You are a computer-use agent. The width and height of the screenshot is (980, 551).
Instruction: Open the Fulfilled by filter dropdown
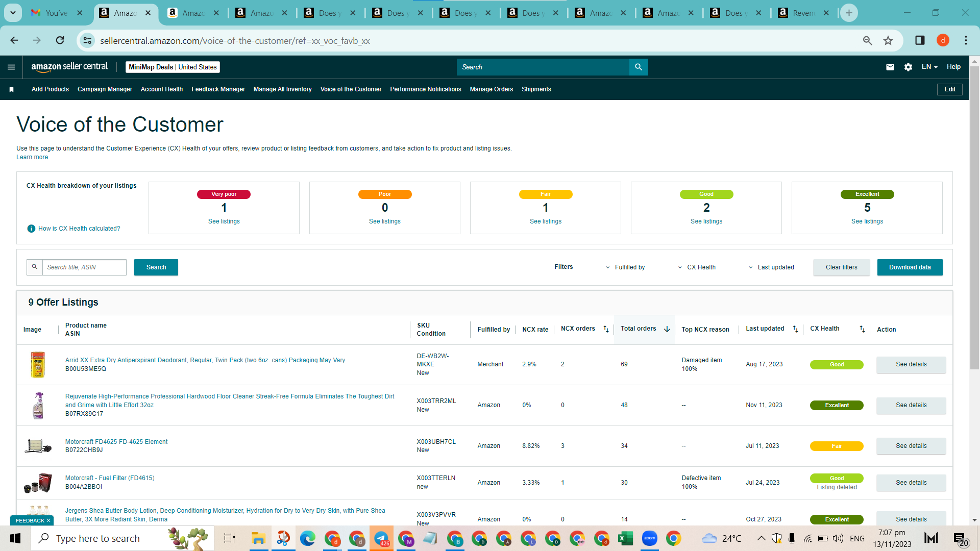[x=625, y=267]
